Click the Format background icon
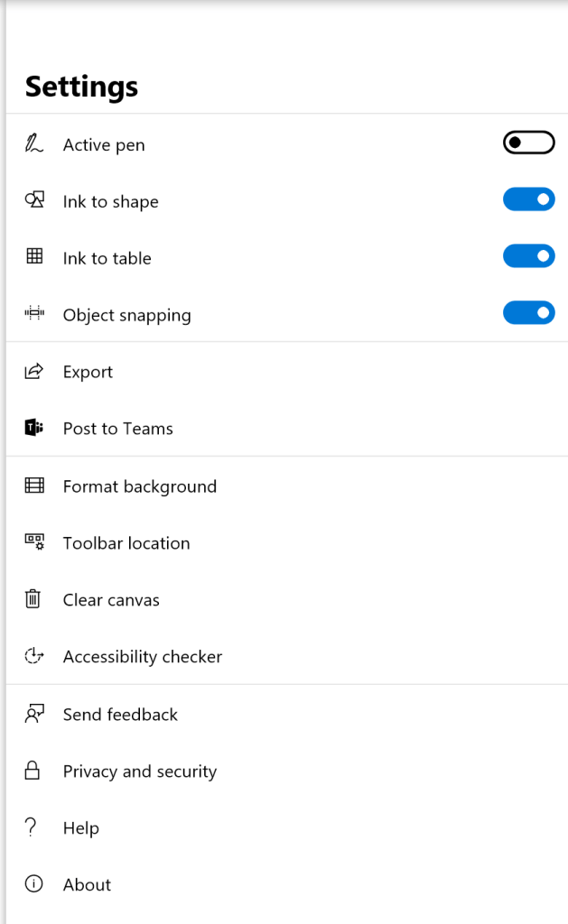 tap(34, 485)
